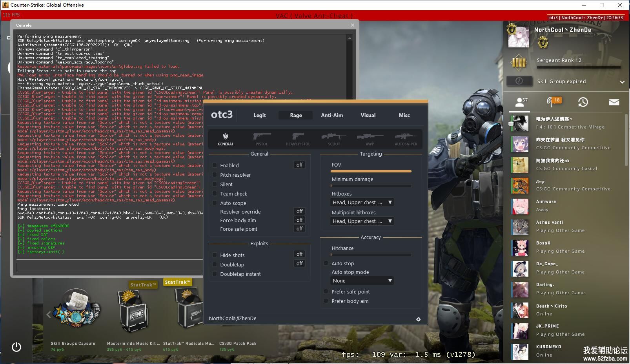Open JK_PRIME friend avatar
Viewport: 630px width, 364px height.
point(520,331)
